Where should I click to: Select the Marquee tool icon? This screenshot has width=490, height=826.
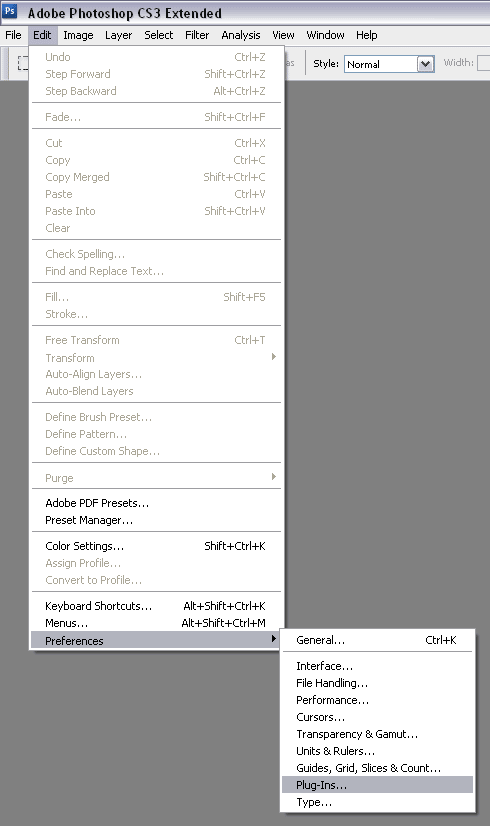(23, 63)
